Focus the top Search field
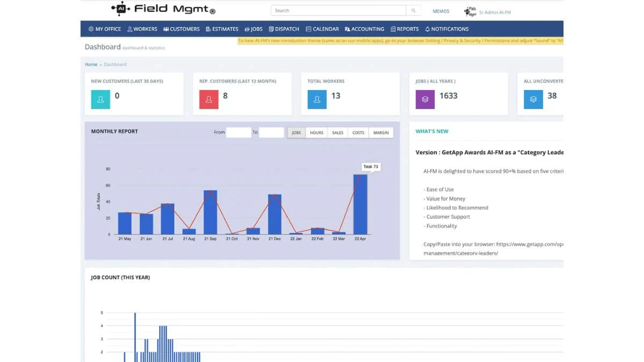The height and width of the screenshot is (362, 644). pos(338,10)
